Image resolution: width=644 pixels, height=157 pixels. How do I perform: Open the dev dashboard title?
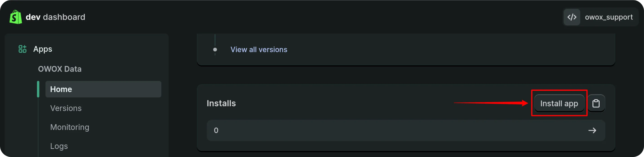click(55, 17)
